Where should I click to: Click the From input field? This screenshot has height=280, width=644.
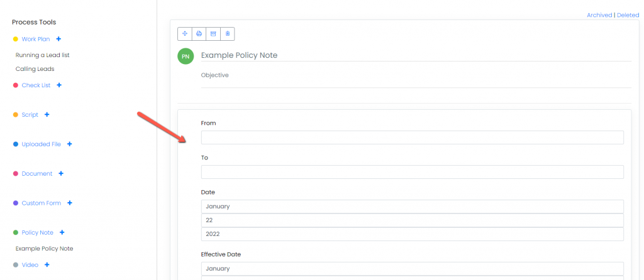413,137
